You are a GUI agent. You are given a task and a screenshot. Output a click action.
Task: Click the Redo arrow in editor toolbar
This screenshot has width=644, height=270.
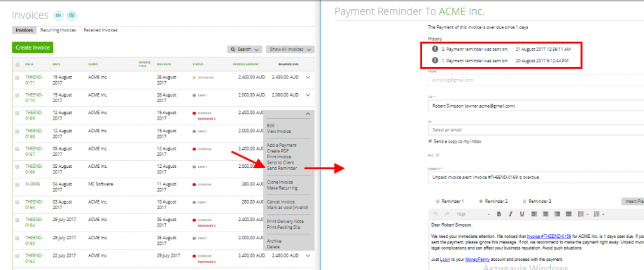448,214
